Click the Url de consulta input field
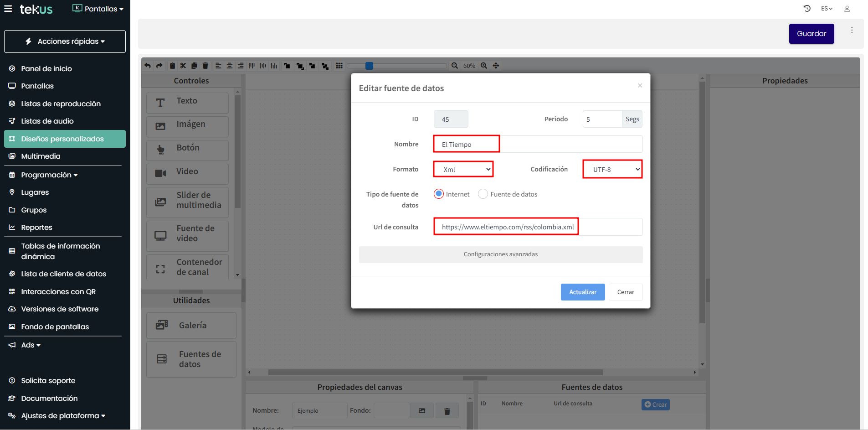The image size is (868, 430). [x=538, y=227]
